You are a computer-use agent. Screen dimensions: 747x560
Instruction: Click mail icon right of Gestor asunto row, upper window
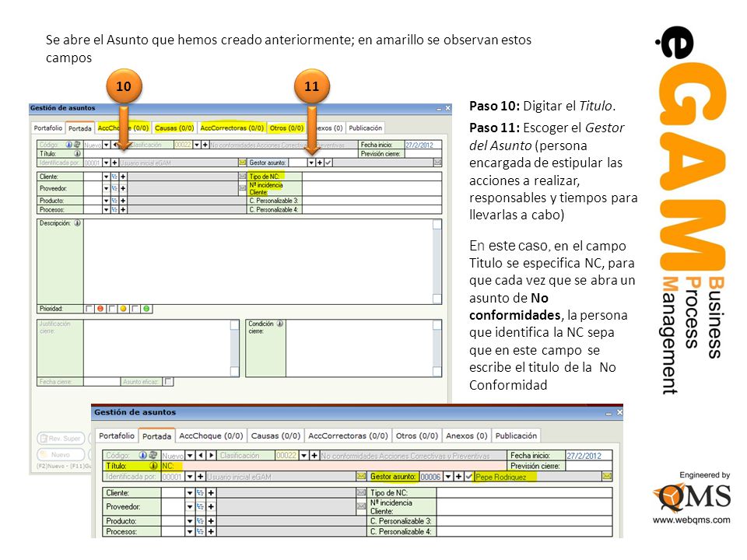437,163
